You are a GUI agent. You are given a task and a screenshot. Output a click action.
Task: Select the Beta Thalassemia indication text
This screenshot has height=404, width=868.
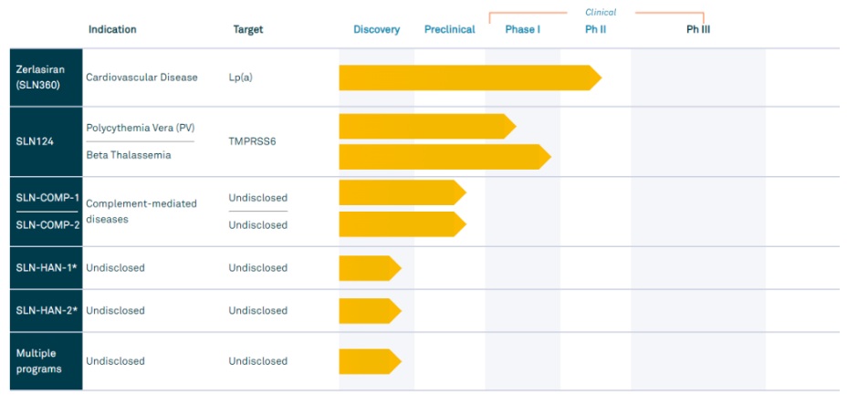(128, 155)
